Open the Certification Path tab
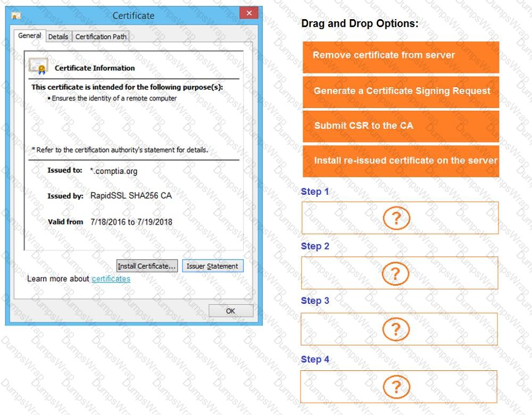 tap(101, 37)
